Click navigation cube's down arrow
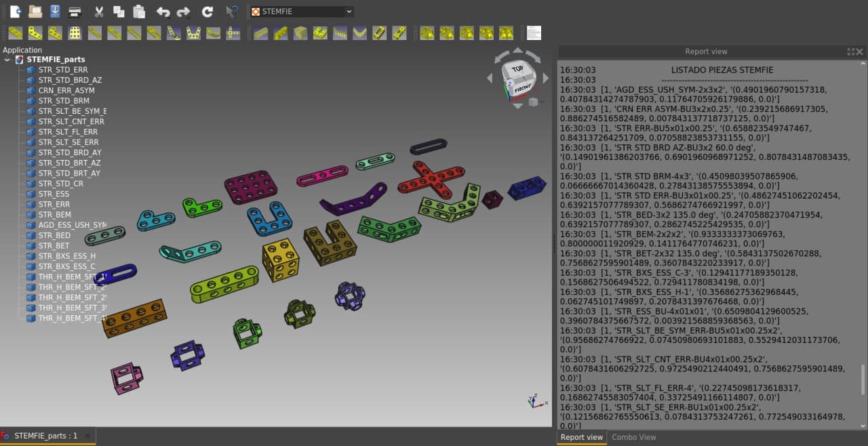Screen dimensions: 868x446 click(x=517, y=106)
